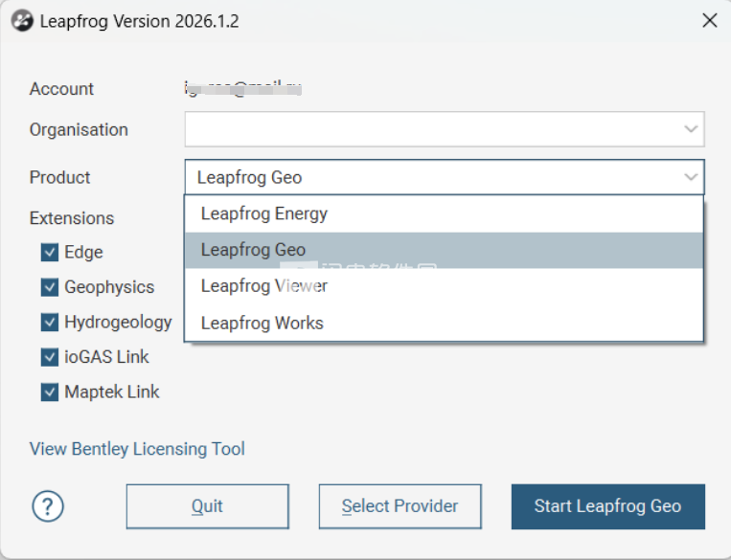The image size is (731, 560).
Task: Uncheck the ioGAS Link checkbox
Action: pyautogui.click(x=50, y=357)
